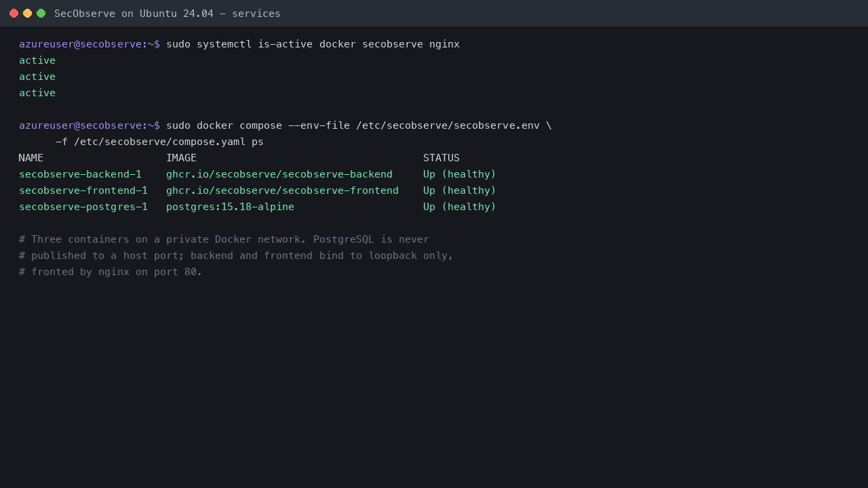Click 'Up (healthy)' status of postgres container
868x488 pixels.
pos(460,207)
